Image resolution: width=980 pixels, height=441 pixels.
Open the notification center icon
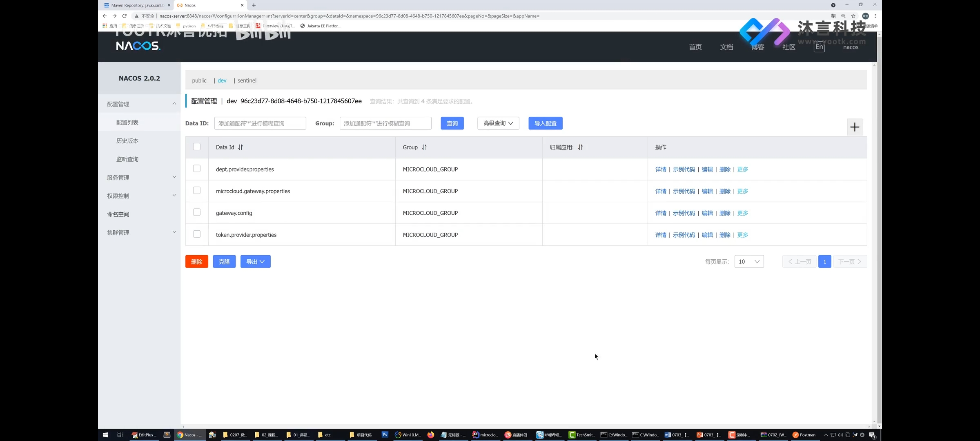coord(872,435)
